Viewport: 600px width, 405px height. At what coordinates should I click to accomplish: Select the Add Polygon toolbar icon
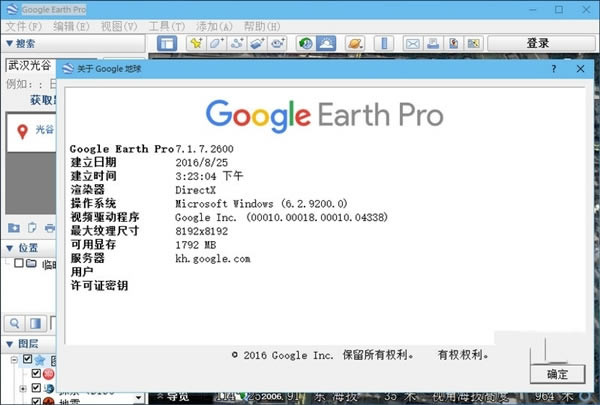click(x=217, y=44)
